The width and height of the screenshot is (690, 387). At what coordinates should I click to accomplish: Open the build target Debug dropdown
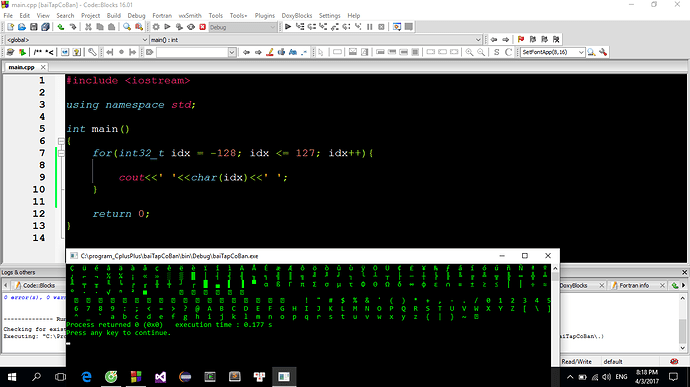tap(242, 27)
